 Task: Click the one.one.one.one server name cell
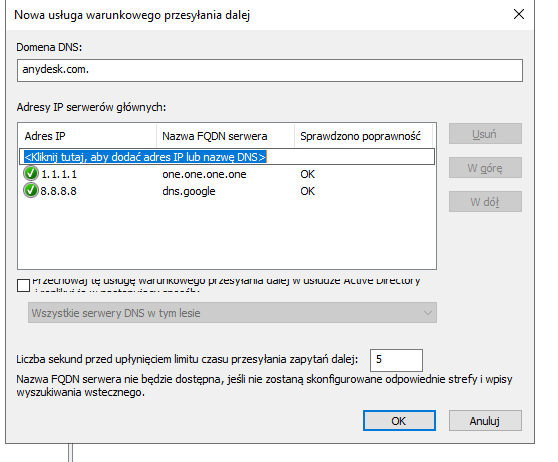204,174
